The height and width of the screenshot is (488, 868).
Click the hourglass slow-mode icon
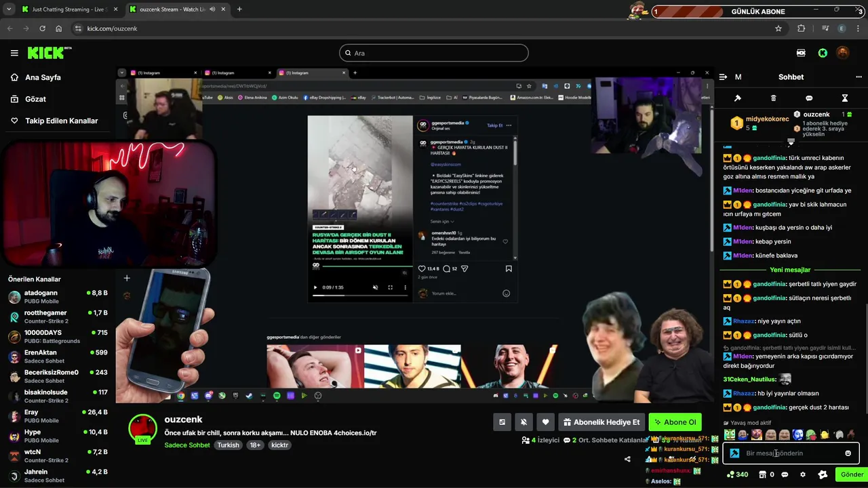(845, 98)
